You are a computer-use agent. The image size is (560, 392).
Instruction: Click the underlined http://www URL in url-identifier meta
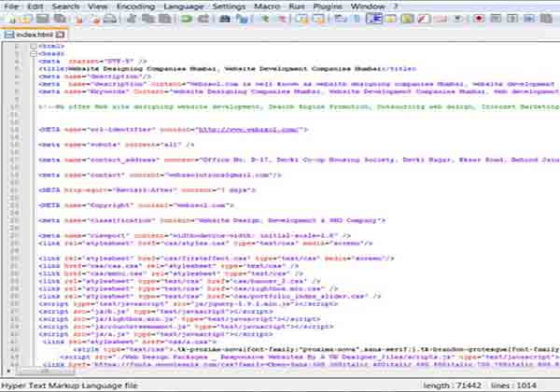pyautogui.click(x=248, y=130)
